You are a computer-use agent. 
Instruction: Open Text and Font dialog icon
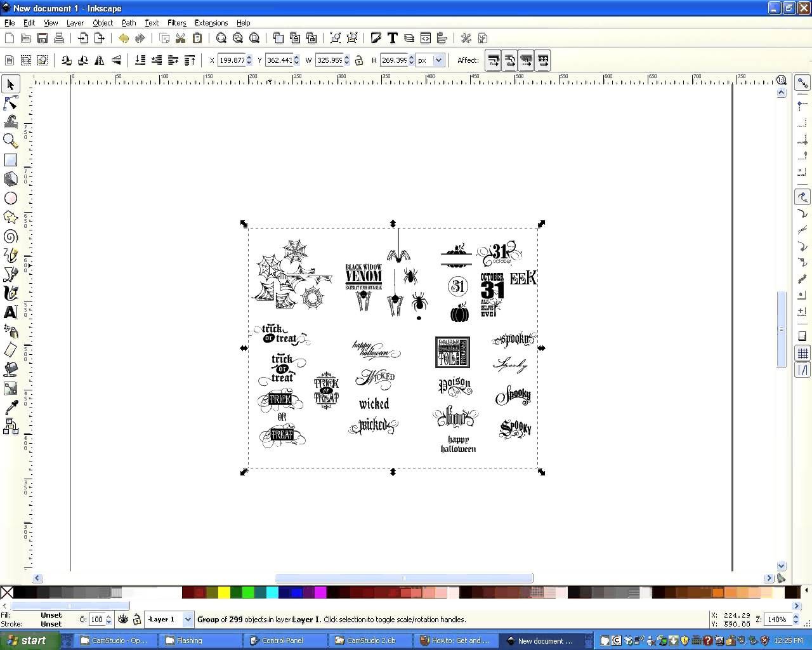[393, 38]
